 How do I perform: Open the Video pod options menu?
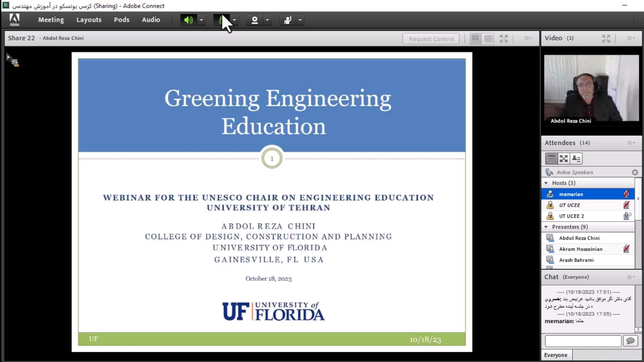[x=631, y=38]
